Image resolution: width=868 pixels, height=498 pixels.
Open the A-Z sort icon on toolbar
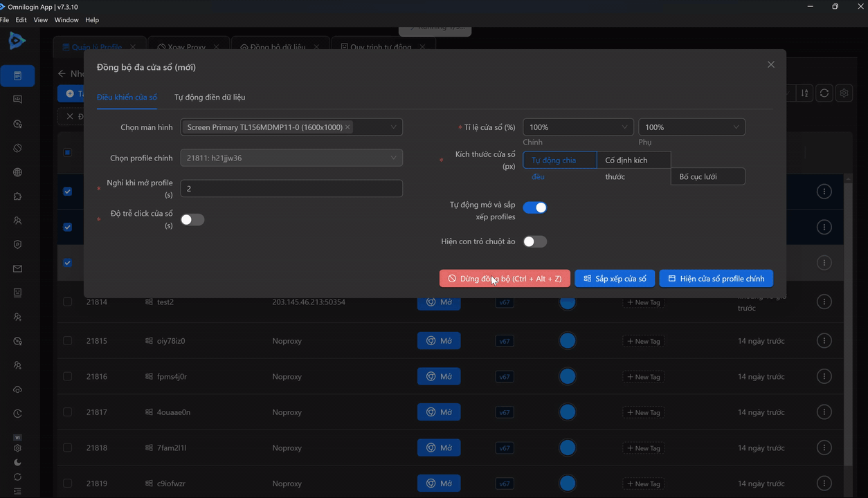(x=804, y=92)
